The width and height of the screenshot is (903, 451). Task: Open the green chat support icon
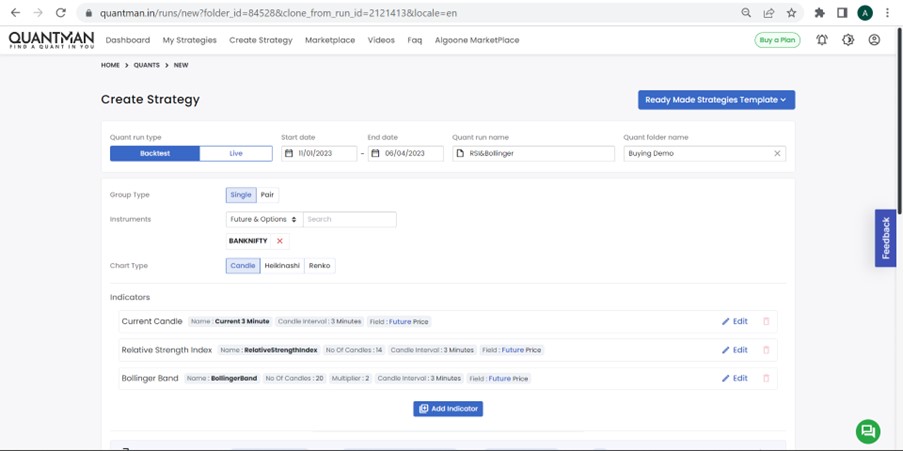tap(867, 430)
